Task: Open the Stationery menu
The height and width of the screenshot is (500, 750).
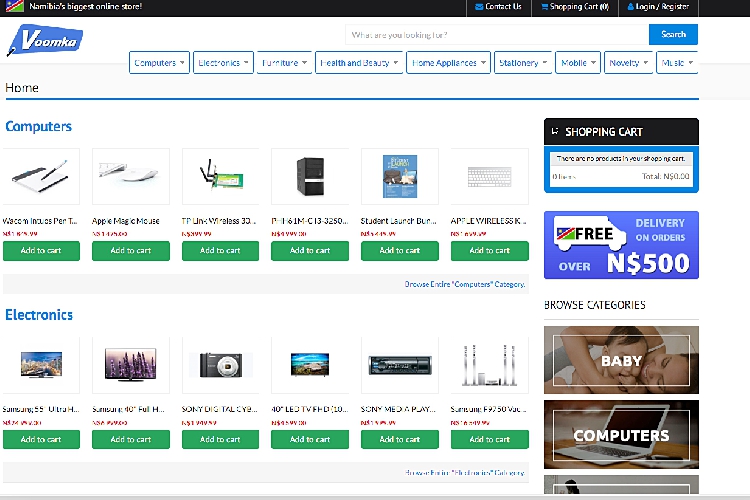Action: tap(522, 63)
